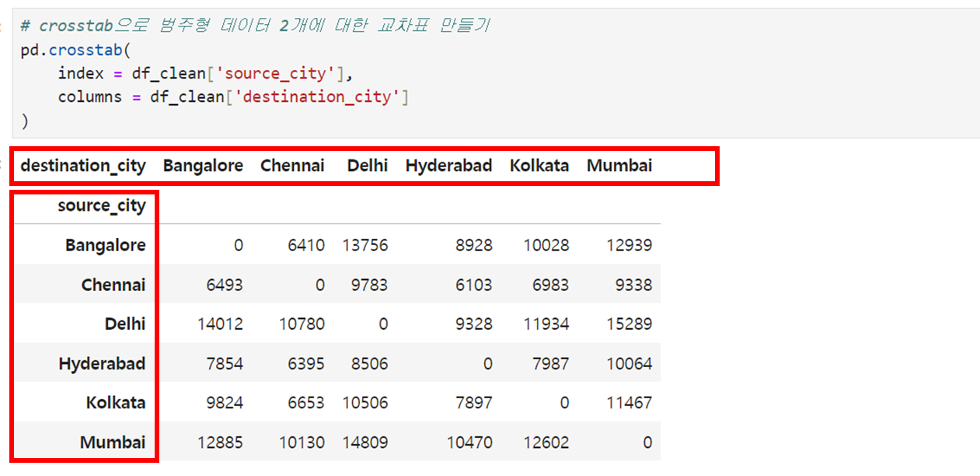The width and height of the screenshot is (980, 476).
Task: Select the Bangalore column header
Action: pos(203,166)
